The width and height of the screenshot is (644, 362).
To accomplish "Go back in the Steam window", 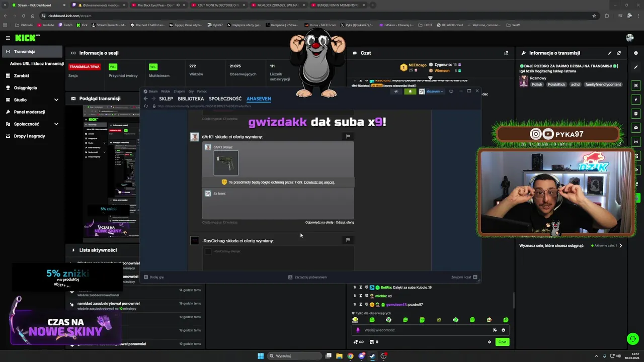I will point(145,99).
